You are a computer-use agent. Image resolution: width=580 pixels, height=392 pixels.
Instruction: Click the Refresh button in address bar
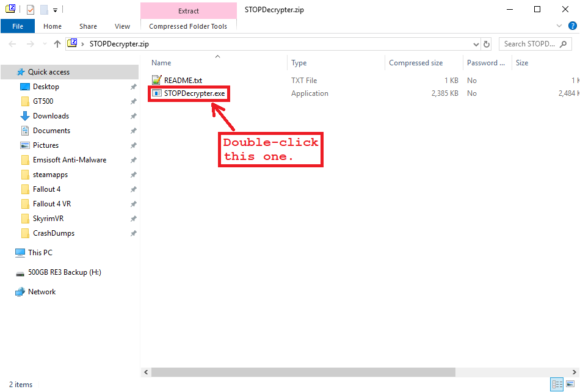pyautogui.click(x=487, y=44)
